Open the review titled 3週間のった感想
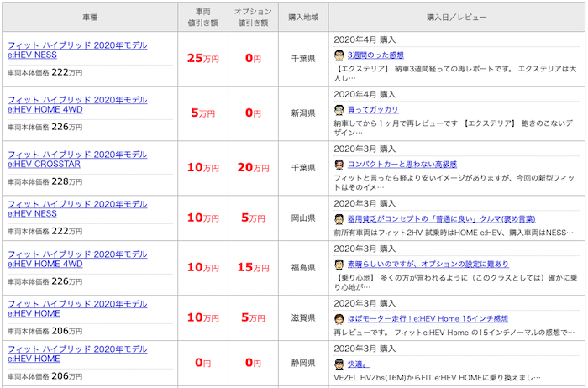This screenshot has width=588, height=388. (x=375, y=55)
